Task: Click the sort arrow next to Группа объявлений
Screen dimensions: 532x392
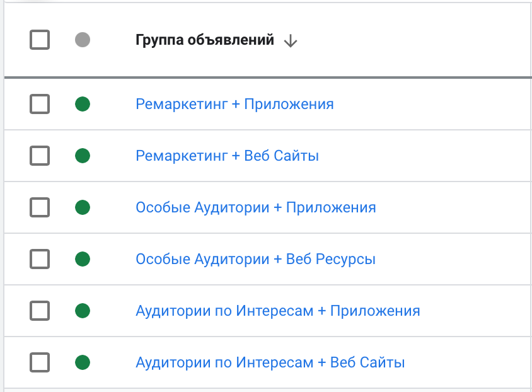Action: click(290, 41)
